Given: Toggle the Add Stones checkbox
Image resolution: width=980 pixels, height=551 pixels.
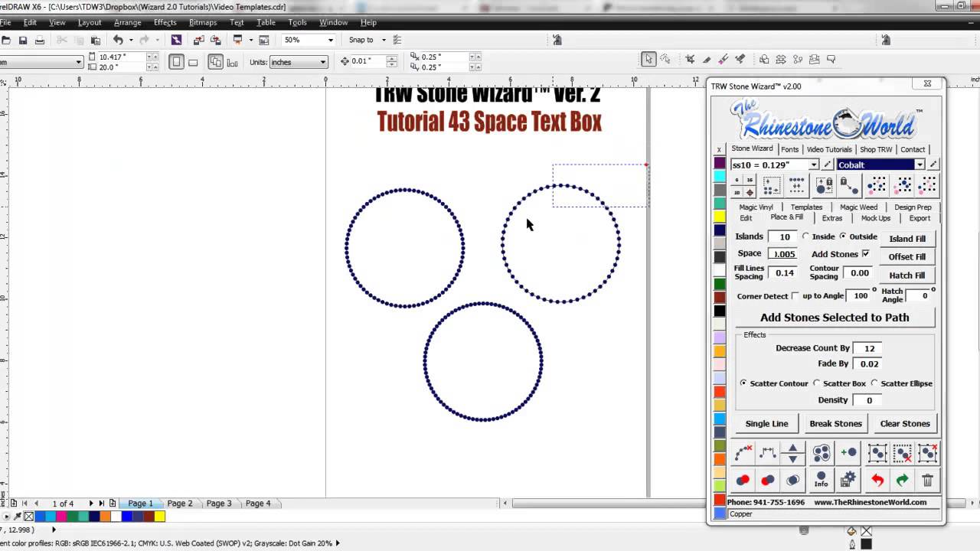Looking at the screenshot, I should pyautogui.click(x=866, y=253).
